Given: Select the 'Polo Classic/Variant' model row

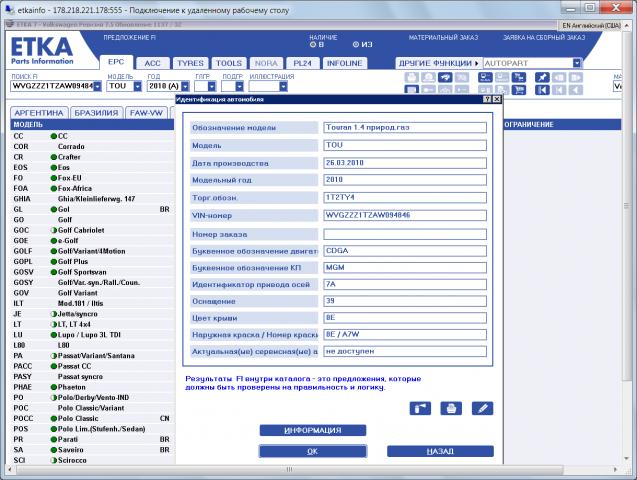Looking at the screenshot, I should [93, 408].
